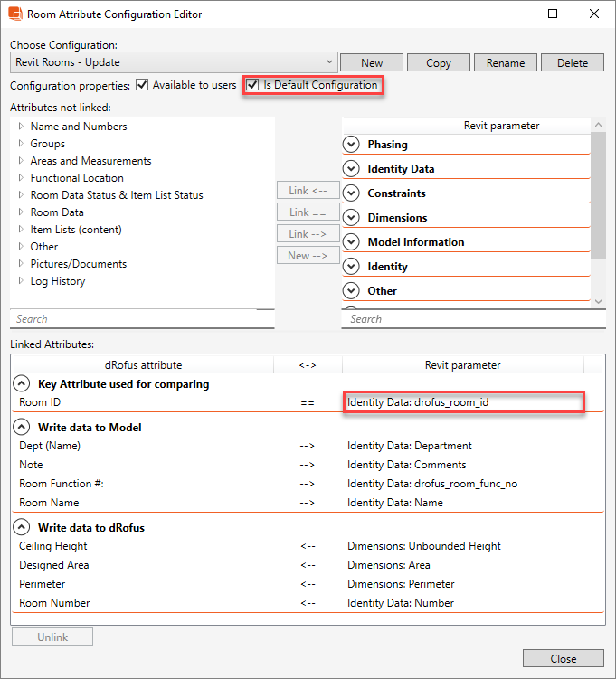Open the Choose Configuration dropdown
The image size is (616, 679).
point(329,62)
